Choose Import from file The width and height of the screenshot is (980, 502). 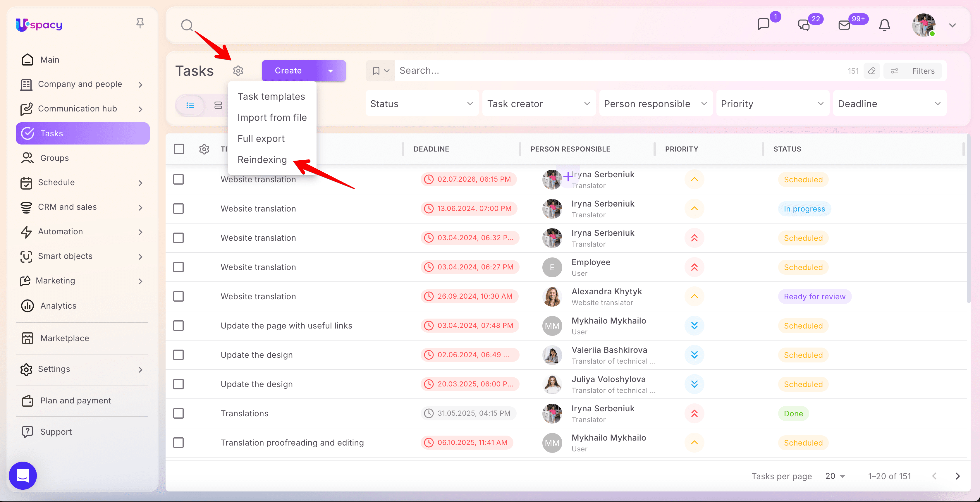(x=272, y=118)
